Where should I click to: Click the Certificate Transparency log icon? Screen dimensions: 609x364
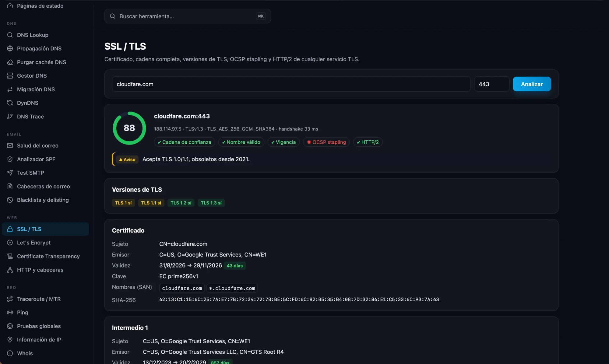(x=10, y=256)
